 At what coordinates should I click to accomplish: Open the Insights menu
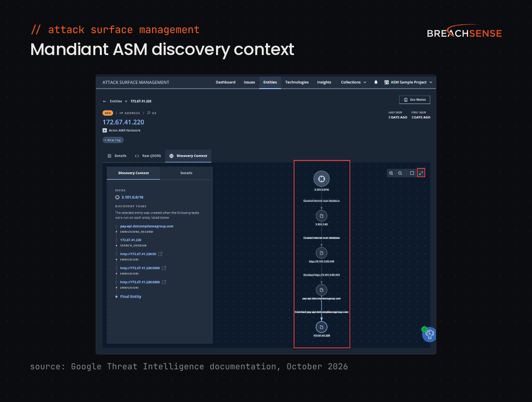tap(324, 83)
